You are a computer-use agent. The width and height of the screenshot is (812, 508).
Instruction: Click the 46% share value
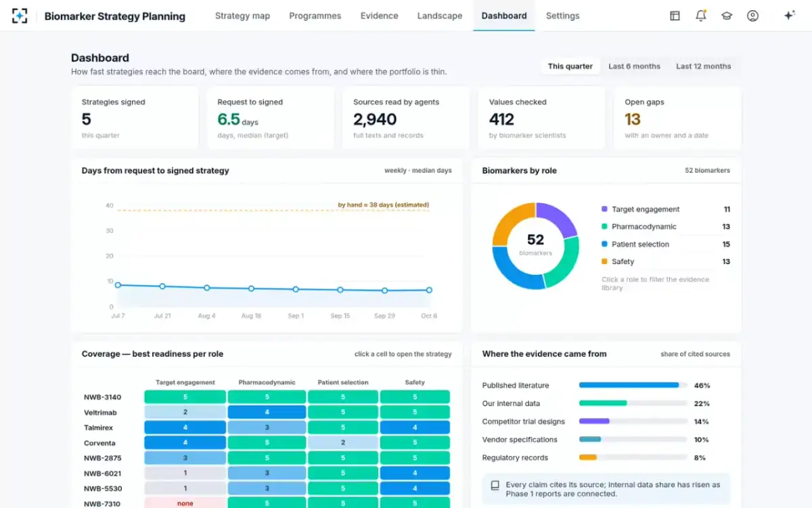(x=702, y=385)
